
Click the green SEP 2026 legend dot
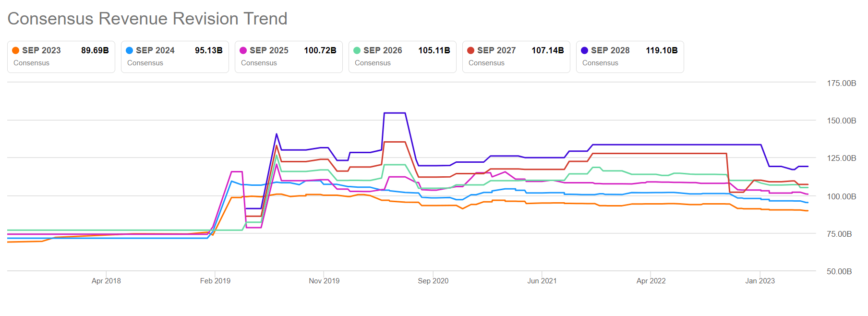pos(357,50)
